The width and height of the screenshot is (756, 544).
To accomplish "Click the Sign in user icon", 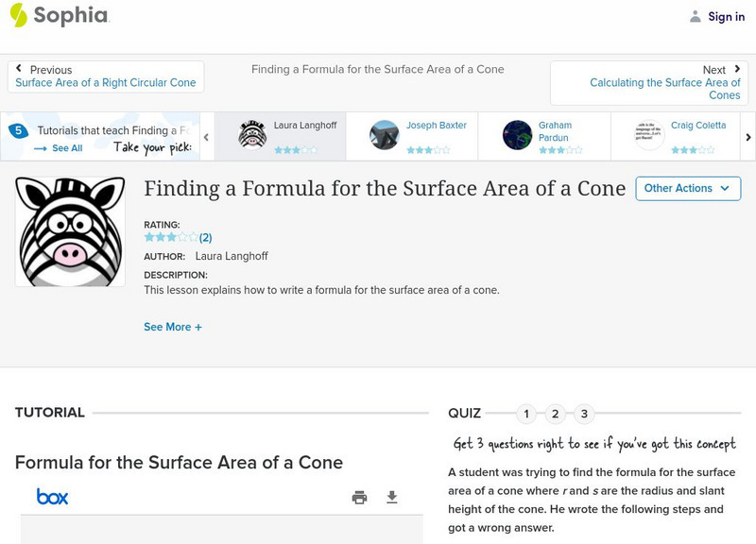I will [x=696, y=16].
